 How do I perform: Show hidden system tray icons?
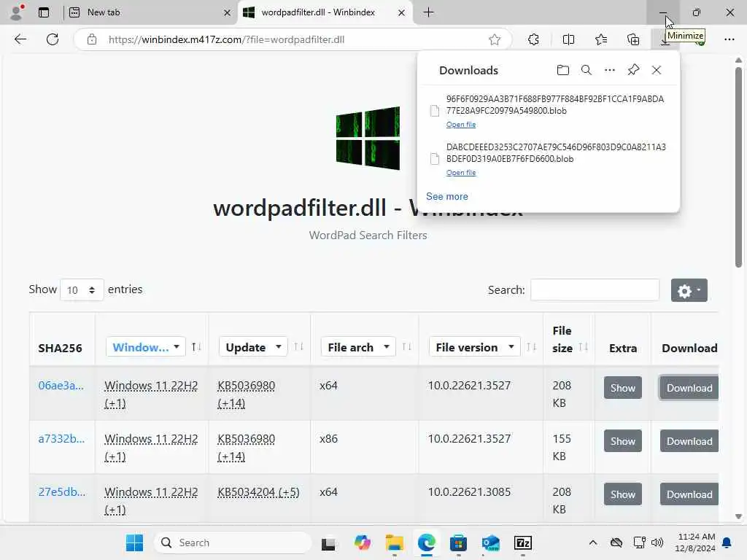tap(592, 542)
